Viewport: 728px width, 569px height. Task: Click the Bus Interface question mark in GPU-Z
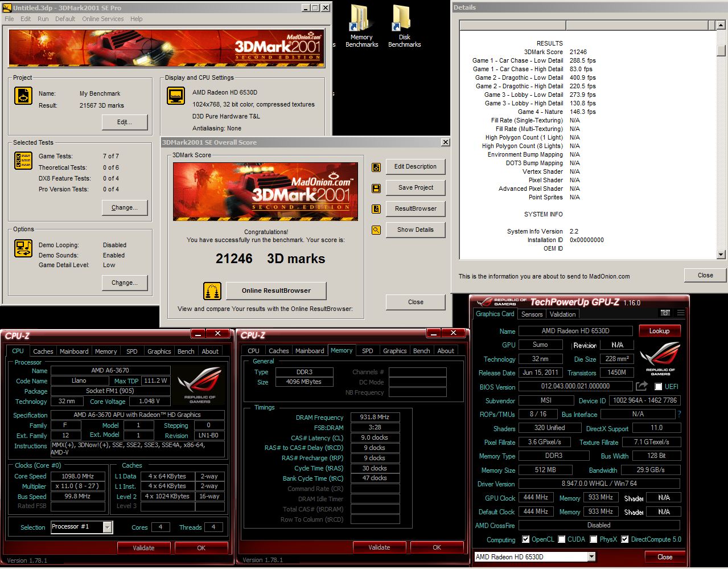679,414
